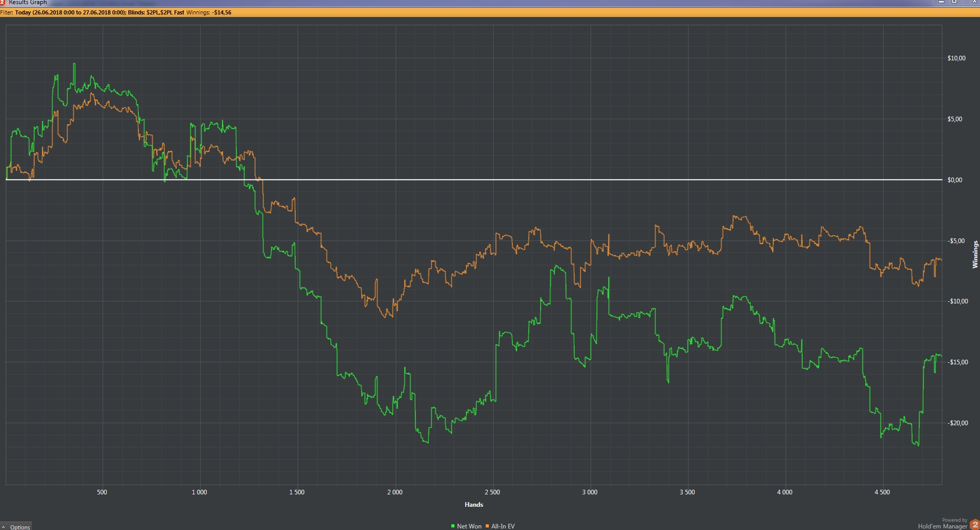Select the 'Net Won' legend label
Screen dimensions: 980x530
point(469,526)
